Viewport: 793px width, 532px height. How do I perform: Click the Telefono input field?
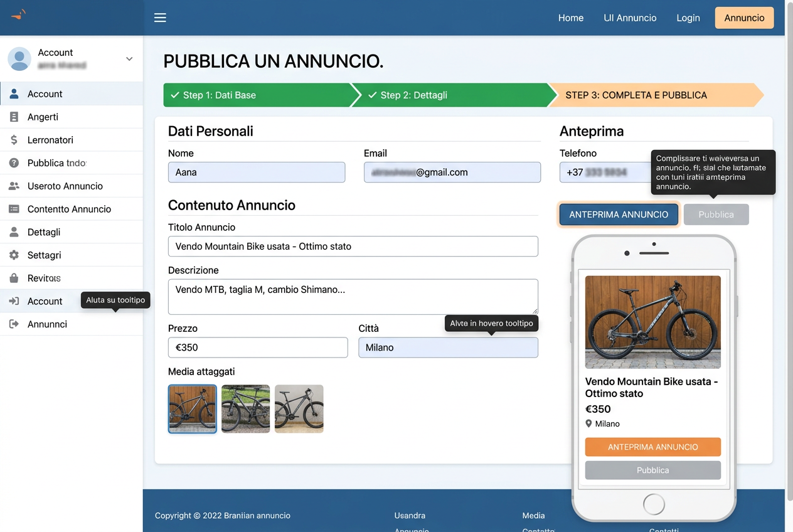coord(605,173)
